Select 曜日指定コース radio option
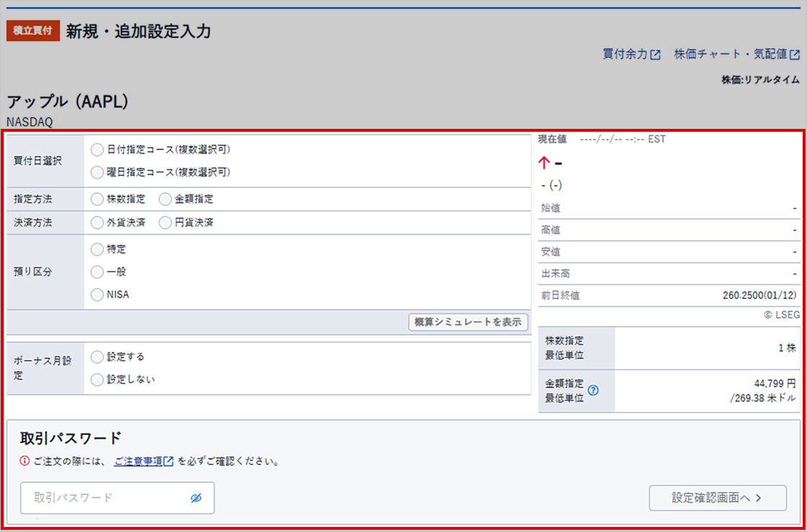The height and width of the screenshot is (532, 807). pyautogui.click(x=97, y=172)
